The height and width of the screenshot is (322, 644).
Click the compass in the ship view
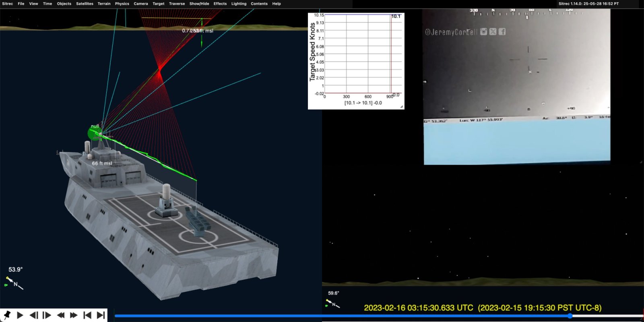pyautogui.click(x=14, y=282)
